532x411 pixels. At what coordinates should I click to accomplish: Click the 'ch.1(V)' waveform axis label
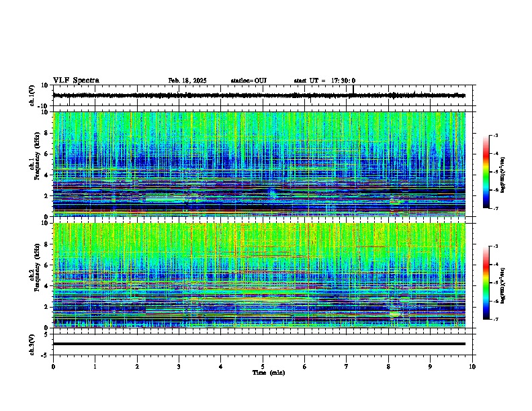tap(32, 95)
